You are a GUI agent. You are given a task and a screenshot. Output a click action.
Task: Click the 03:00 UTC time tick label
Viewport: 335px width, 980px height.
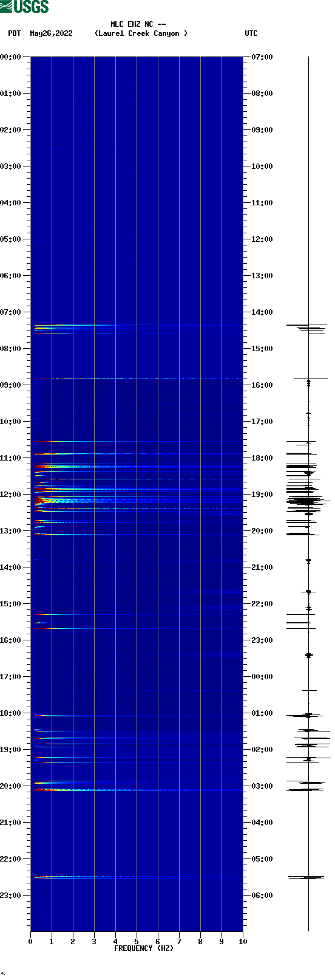[x=262, y=786]
